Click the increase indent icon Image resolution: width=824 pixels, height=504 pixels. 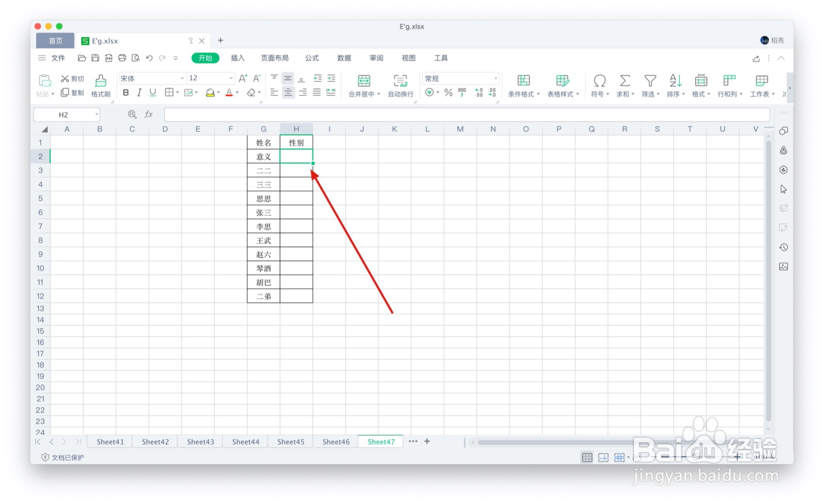click(331, 78)
